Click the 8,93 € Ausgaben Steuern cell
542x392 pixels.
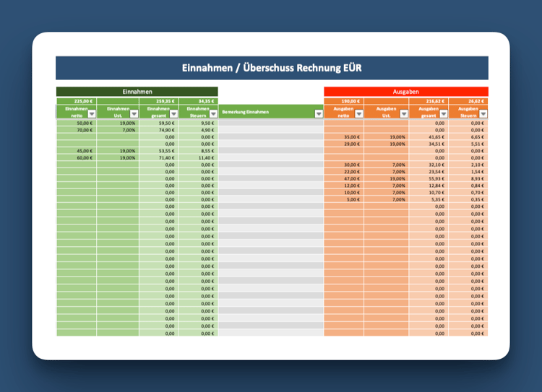coord(468,178)
